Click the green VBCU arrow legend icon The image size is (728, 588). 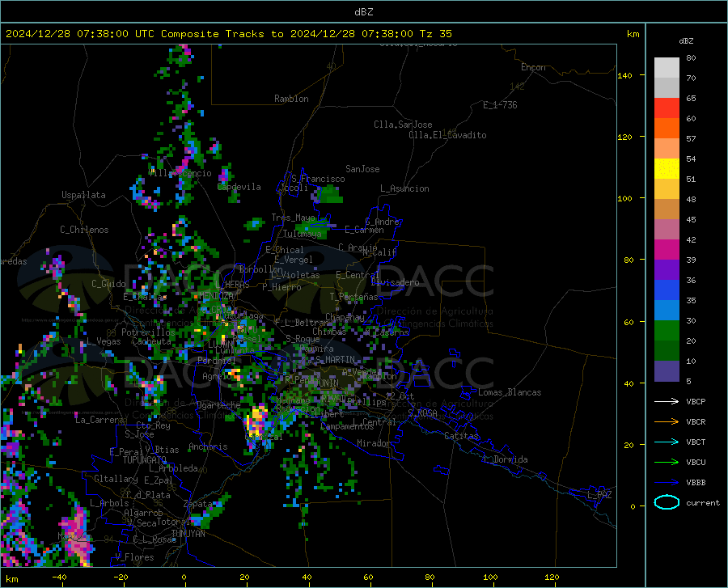pyautogui.click(x=667, y=462)
